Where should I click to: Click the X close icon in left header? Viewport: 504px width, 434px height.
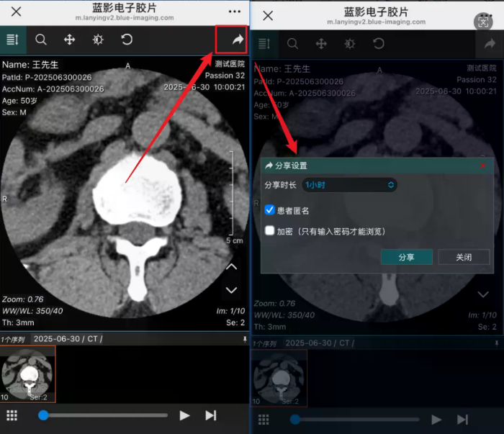tap(16, 12)
